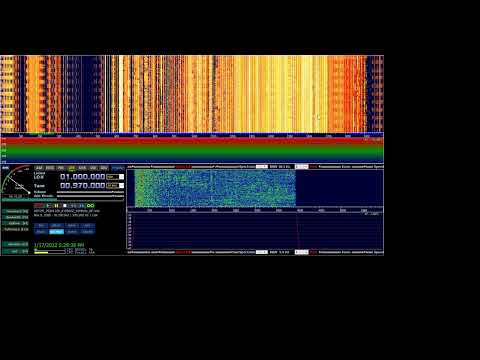Click the Play playback icon
Image resolution: width=480 pixels, height=360 pixels.
click(48, 206)
